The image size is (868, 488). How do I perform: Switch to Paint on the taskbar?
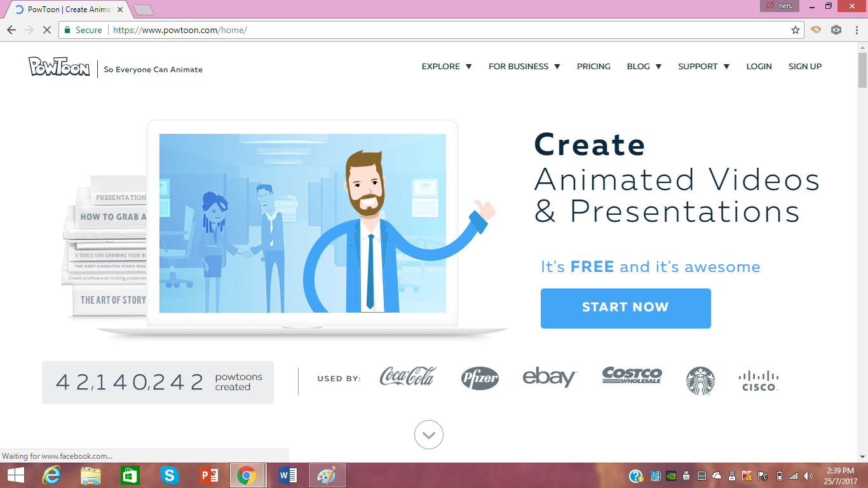327,475
